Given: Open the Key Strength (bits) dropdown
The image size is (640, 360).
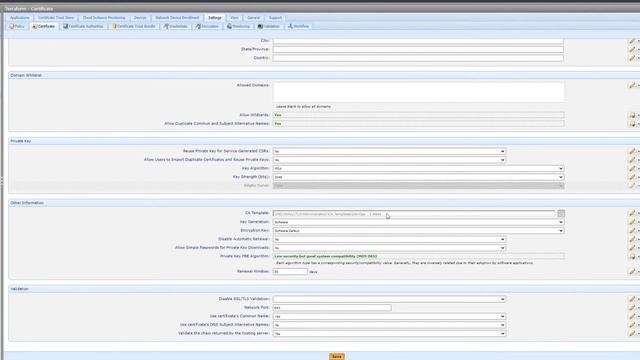Looking at the screenshot, I should pos(418,177).
